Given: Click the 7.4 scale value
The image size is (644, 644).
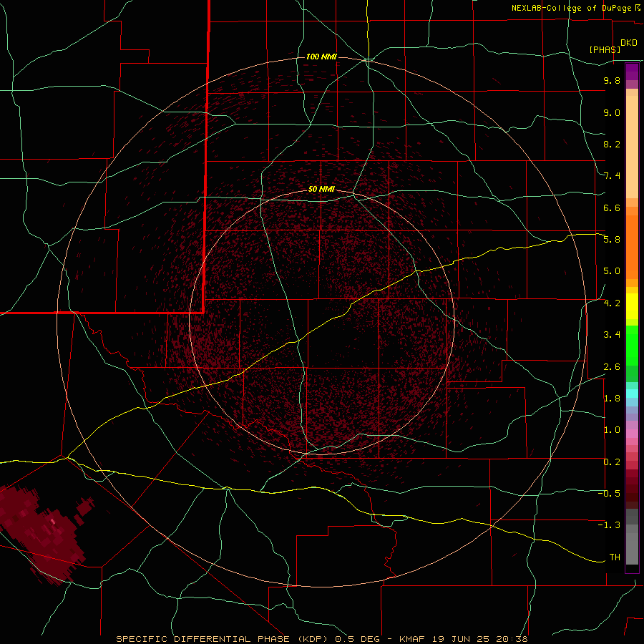Looking at the screenshot, I should pos(612,176).
